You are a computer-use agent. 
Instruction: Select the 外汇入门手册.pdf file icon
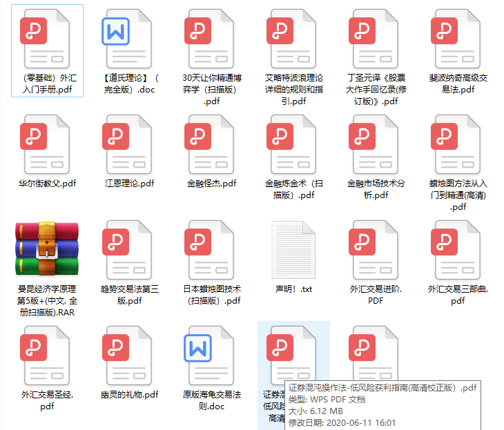[45, 39]
